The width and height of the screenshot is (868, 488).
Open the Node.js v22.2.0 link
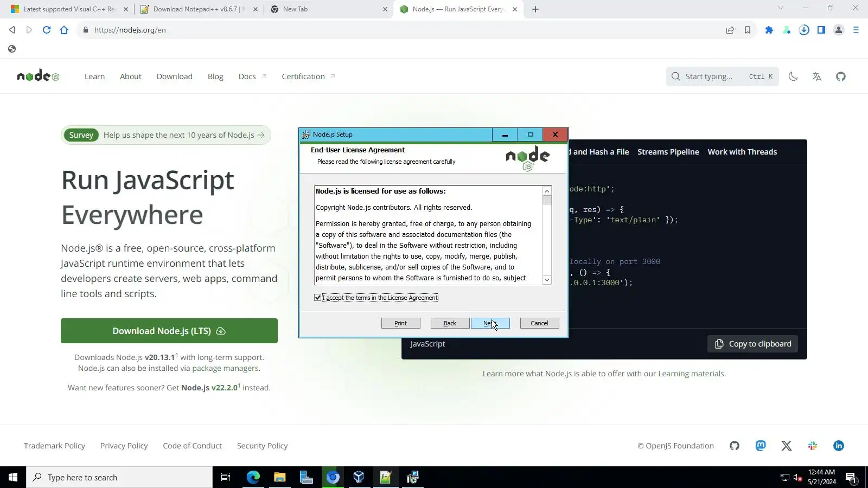209,388
